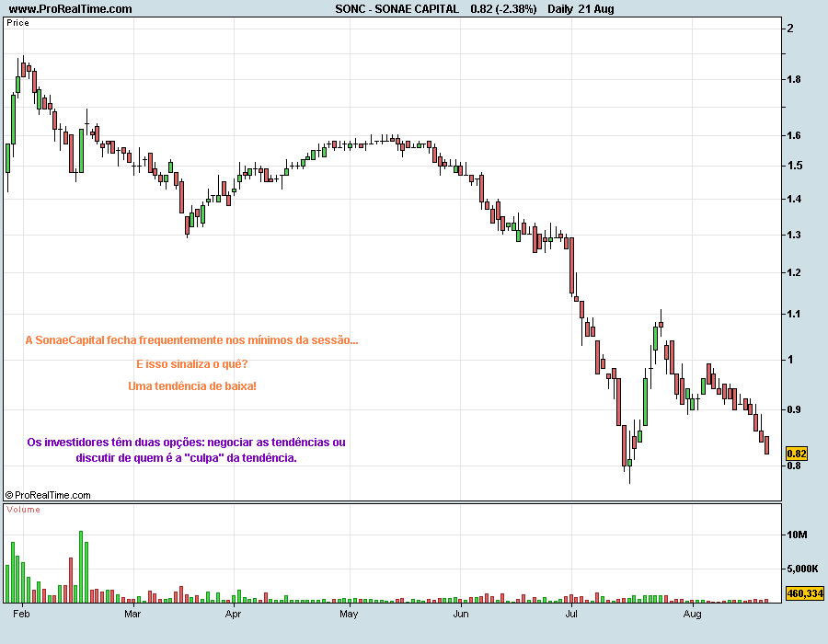Click the Feb label on the time axis

pyautogui.click(x=21, y=614)
